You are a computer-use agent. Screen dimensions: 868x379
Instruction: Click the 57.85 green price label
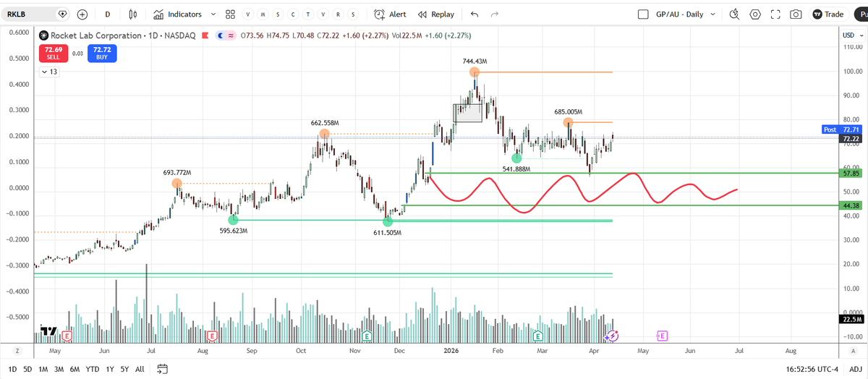[x=851, y=174]
